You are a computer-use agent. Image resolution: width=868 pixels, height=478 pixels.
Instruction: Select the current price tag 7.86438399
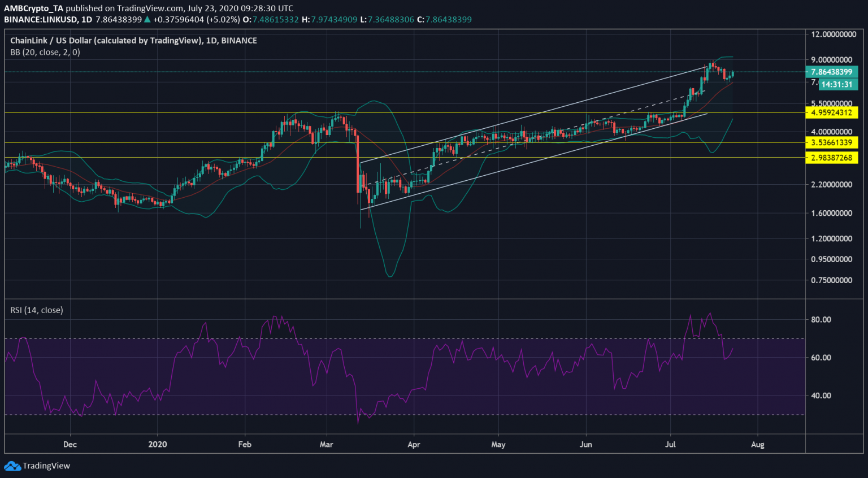(831, 72)
